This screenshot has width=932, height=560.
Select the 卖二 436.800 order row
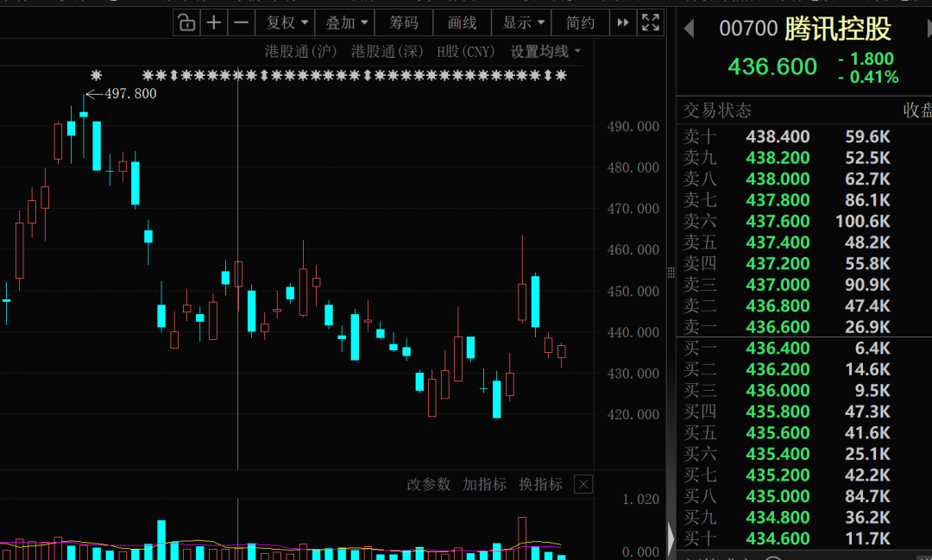pos(803,305)
